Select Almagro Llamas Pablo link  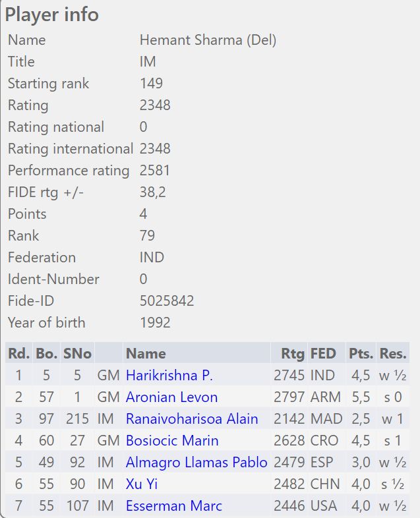tap(196, 463)
